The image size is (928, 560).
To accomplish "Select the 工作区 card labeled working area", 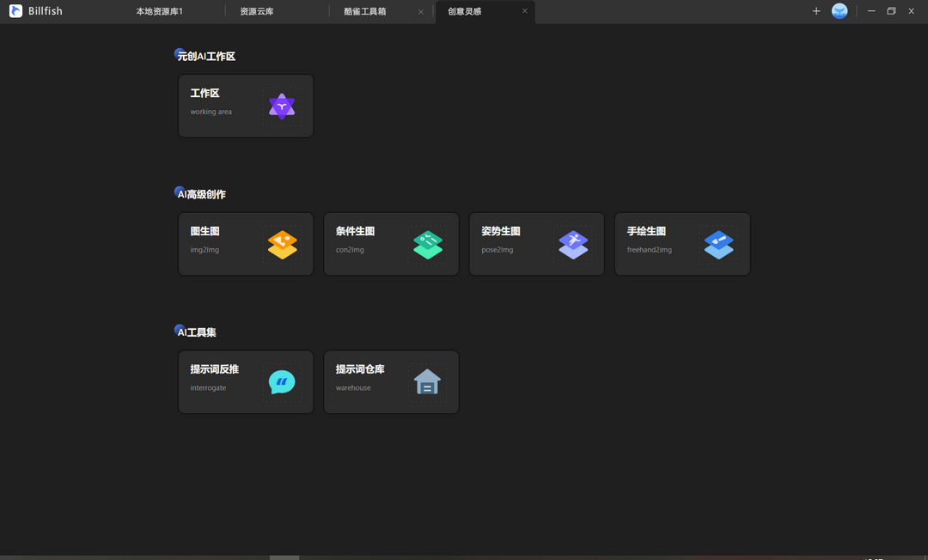I will pos(246,105).
